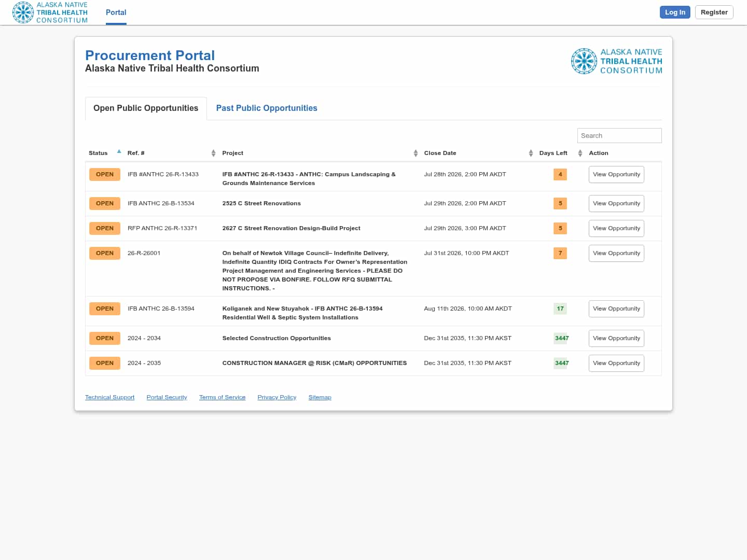Click the 3447 days-left badge for Selected Construction Opportunities
The width and height of the screenshot is (747, 560).
pyautogui.click(x=562, y=338)
